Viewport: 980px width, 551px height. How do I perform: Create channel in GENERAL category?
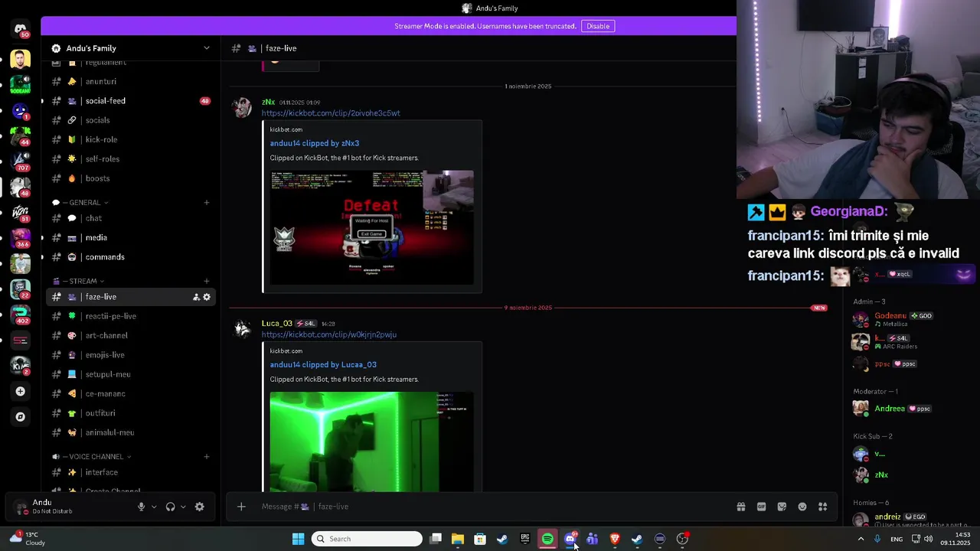tap(207, 203)
